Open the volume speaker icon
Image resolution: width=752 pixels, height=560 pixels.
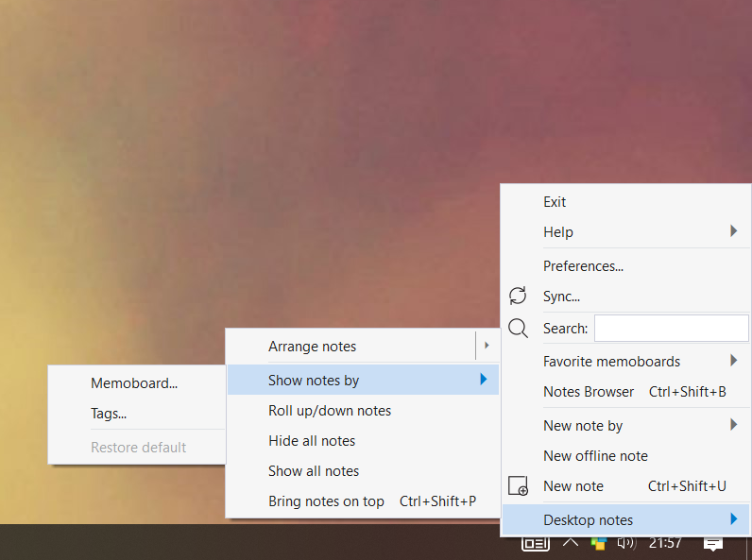click(626, 543)
